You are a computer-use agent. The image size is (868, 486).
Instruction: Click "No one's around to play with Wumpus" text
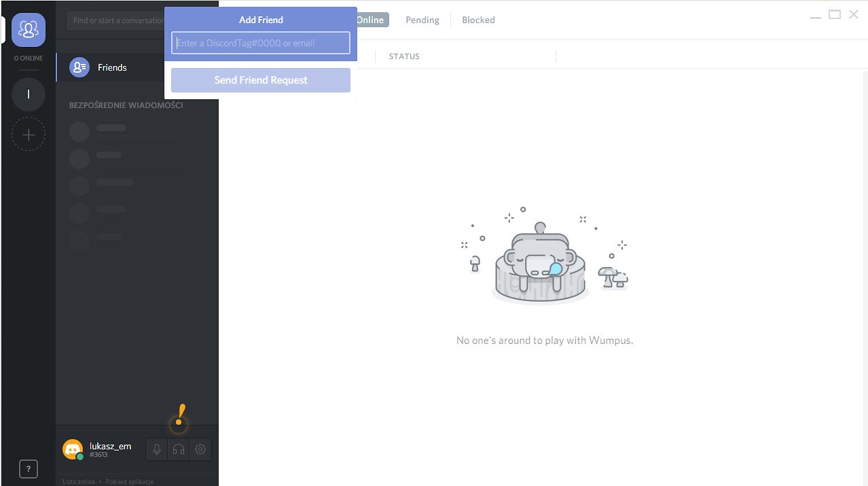click(545, 340)
